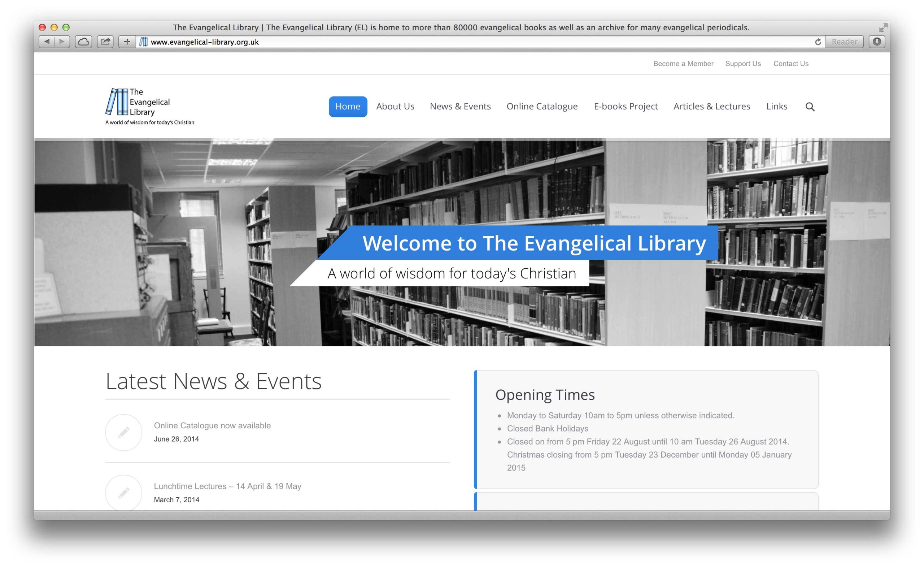This screenshot has height=567, width=924.
Task: Click the 'Latest News & Events' heading
Action: (x=213, y=381)
